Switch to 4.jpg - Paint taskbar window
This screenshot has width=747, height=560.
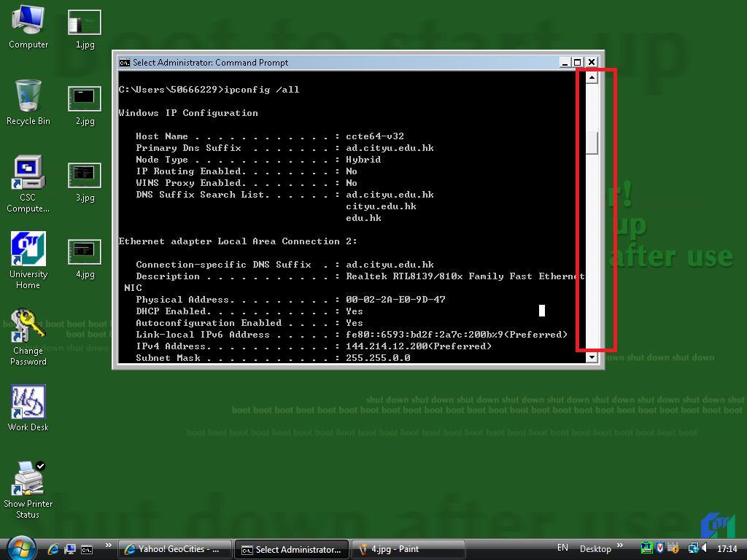tap(409, 549)
